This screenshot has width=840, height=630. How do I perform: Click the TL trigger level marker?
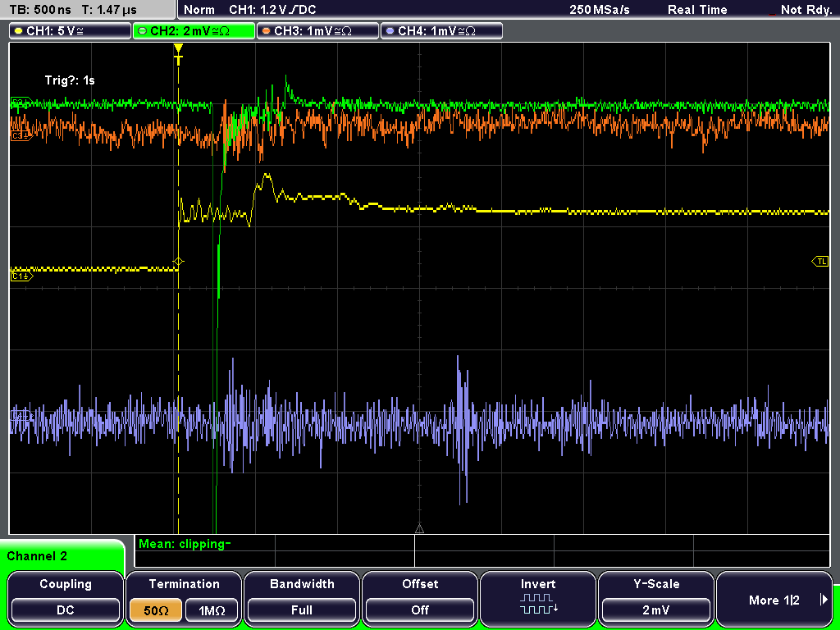click(820, 262)
